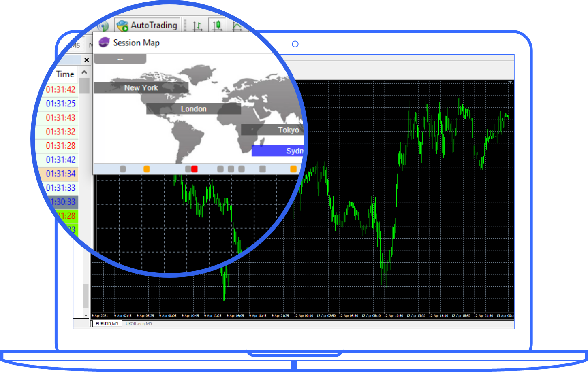Open the EURUSD,M5 chart tab
Screen dimensions: 588x372
pyautogui.click(x=107, y=324)
